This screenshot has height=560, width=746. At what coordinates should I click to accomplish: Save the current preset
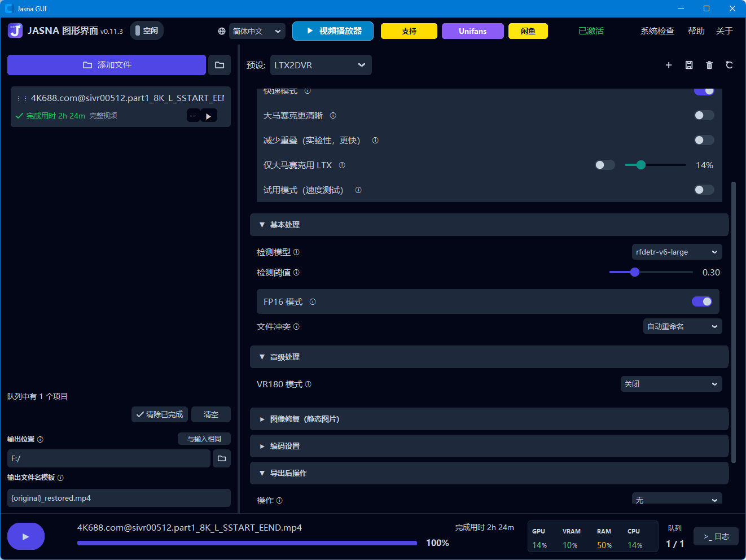click(x=689, y=65)
